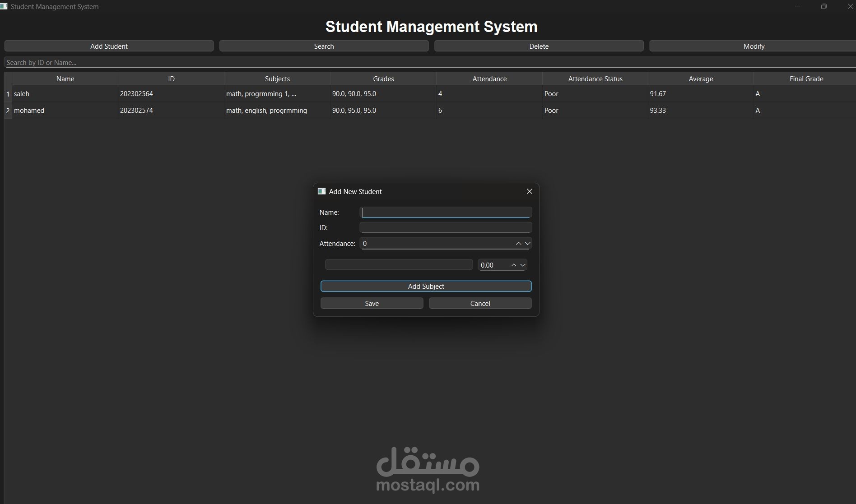Click the Student Management System window icon
The width and height of the screenshot is (856, 504).
(4, 6)
